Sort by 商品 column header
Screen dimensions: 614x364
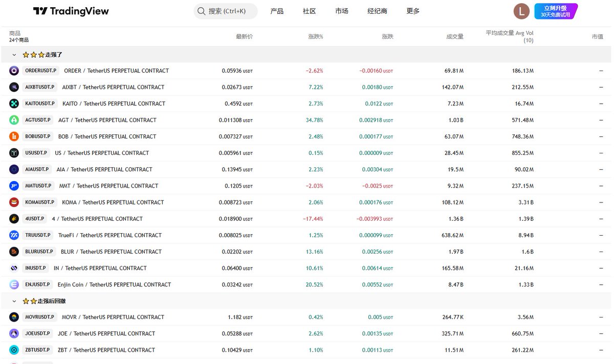(15, 33)
